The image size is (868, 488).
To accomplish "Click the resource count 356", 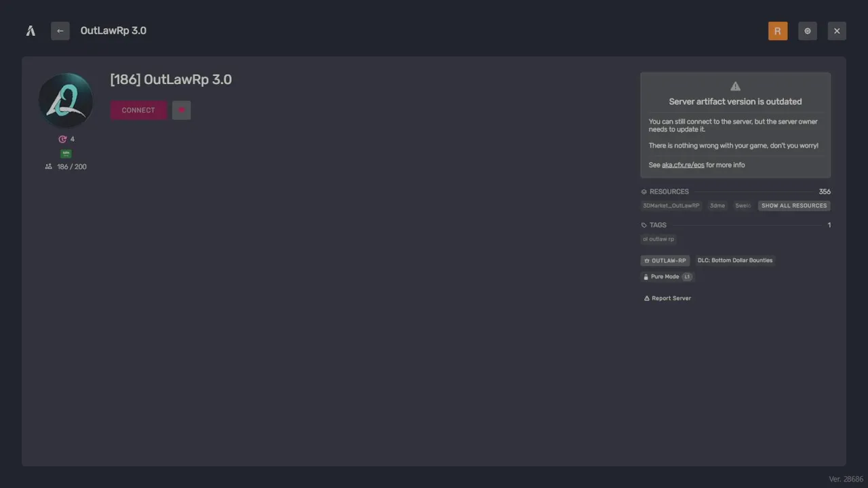I will point(825,192).
